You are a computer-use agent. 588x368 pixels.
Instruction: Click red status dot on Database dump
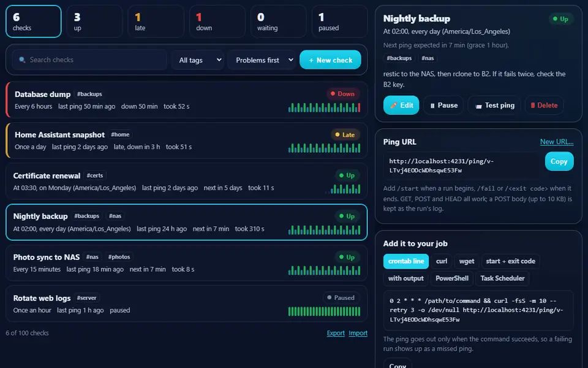(333, 94)
